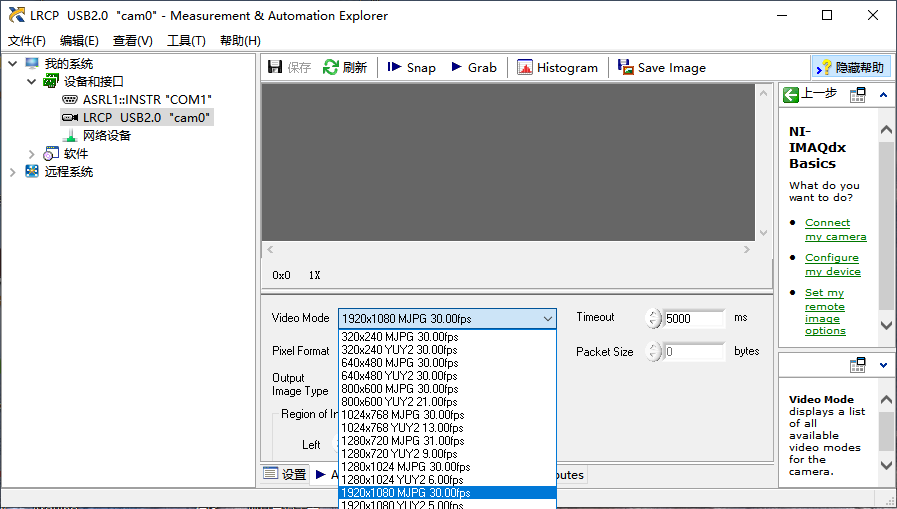The height and width of the screenshot is (509, 897).
Task: Collapse the 设备和接口 tree node
Action: coord(31,81)
